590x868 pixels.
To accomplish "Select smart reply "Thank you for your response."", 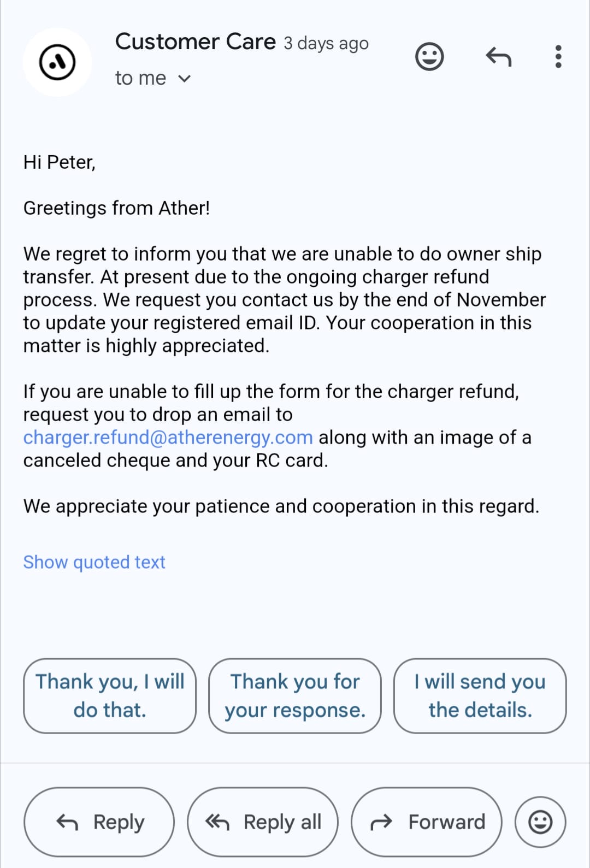I will [295, 695].
